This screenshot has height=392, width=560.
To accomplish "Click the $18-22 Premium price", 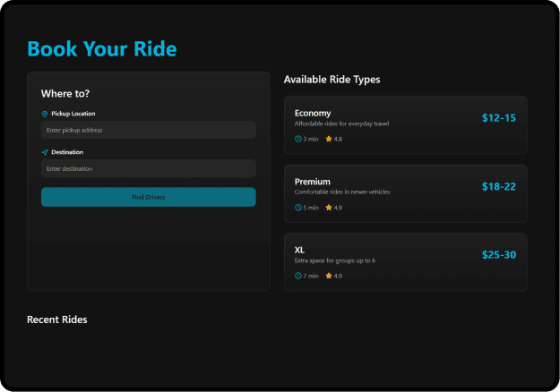I will (x=498, y=186).
